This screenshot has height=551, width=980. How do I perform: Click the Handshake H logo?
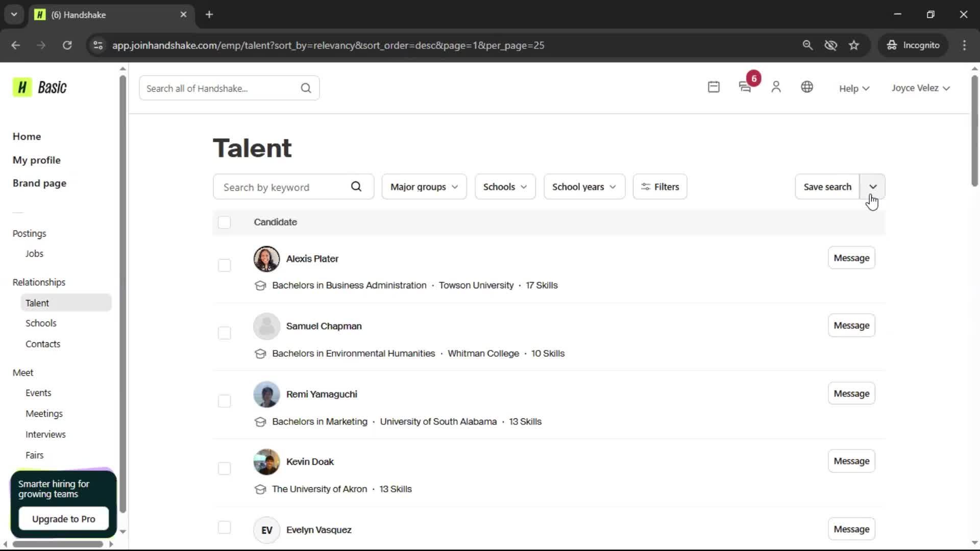(x=22, y=87)
